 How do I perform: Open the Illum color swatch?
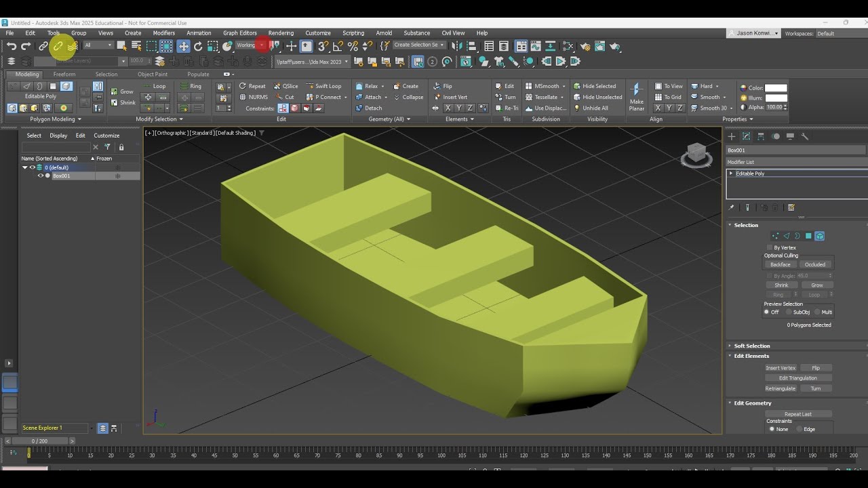click(x=776, y=98)
